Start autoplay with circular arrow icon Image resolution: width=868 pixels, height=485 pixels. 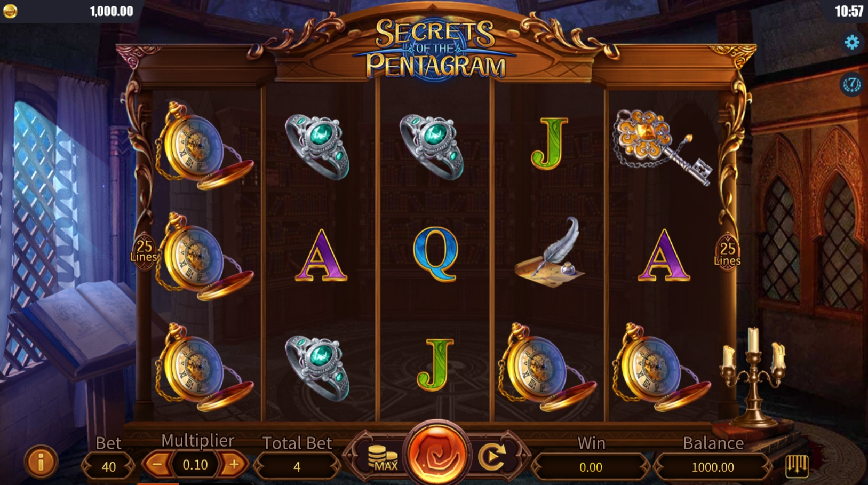coord(492,457)
